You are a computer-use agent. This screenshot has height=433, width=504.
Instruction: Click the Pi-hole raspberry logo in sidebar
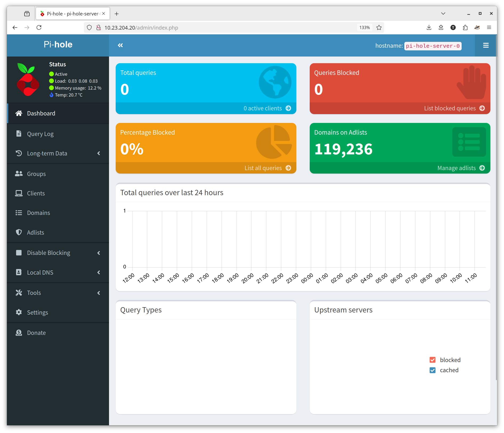pyautogui.click(x=28, y=79)
